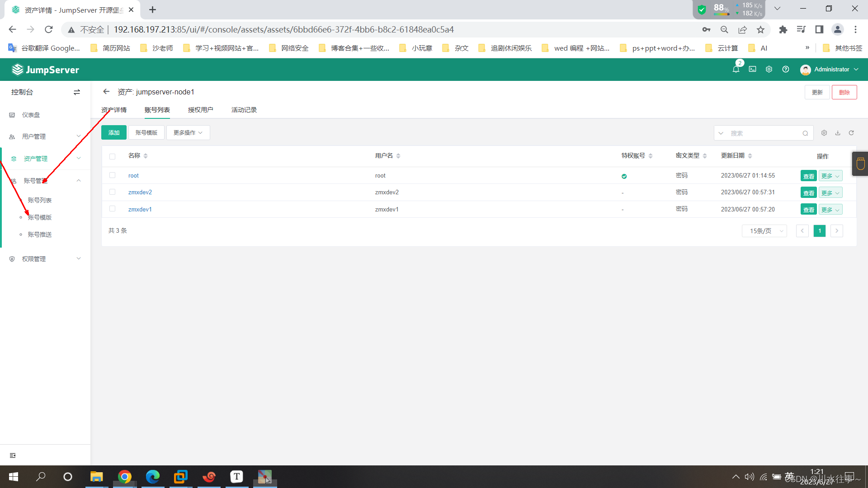Toggle the console view switch icon
This screenshot has width=868, height=488.
[x=77, y=92]
